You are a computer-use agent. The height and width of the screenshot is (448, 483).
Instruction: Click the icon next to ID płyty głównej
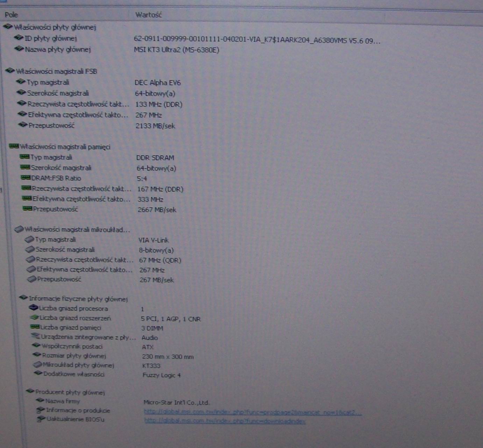pyautogui.click(x=19, y=38)
